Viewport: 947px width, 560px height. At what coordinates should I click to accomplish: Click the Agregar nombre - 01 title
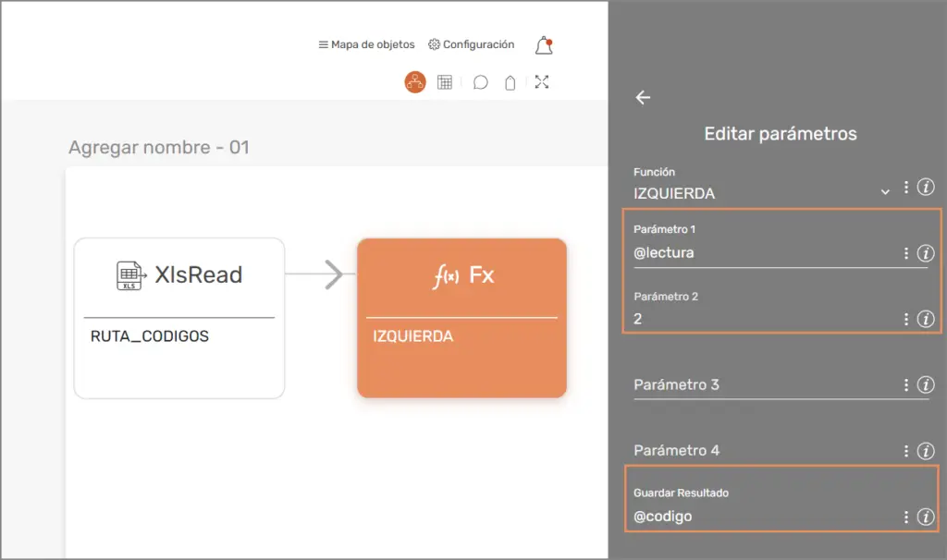[159, 148]
